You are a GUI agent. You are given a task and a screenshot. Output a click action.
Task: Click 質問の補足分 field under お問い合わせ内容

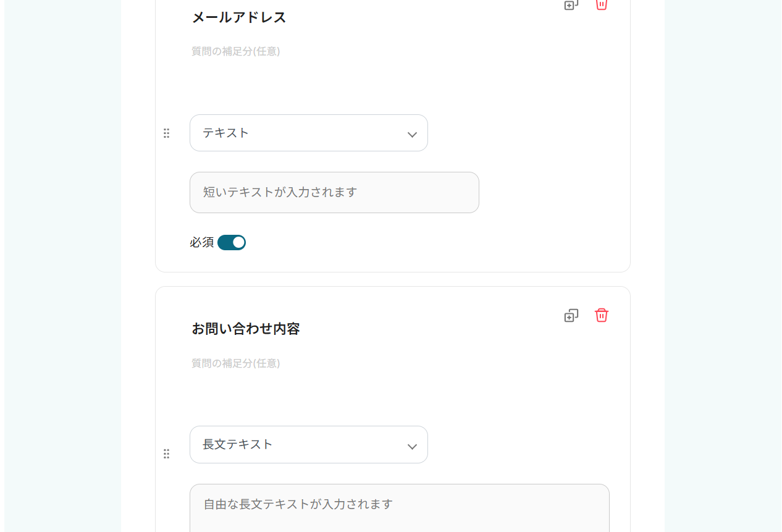tap(236, 363)
